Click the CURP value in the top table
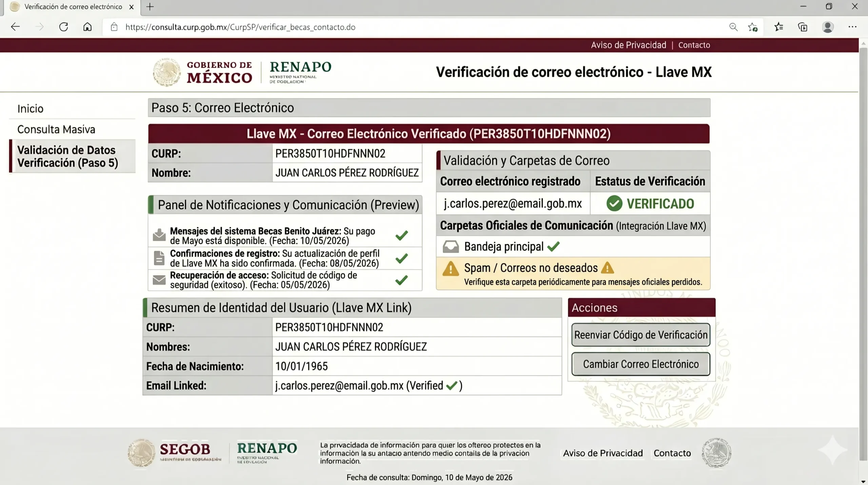The width and height of the screenshot is (868, 485). [330, 154]
